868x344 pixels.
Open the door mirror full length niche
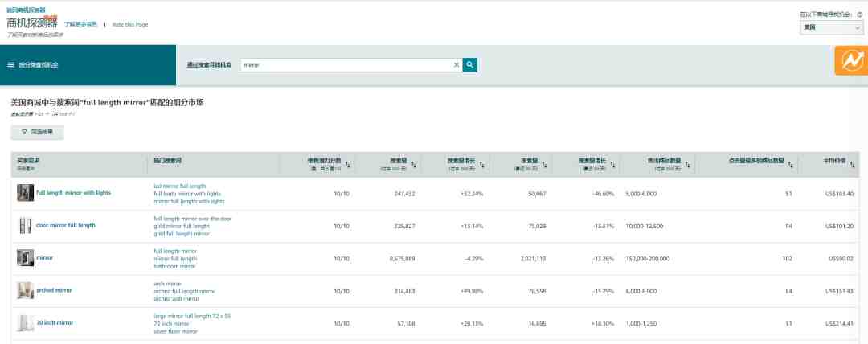(x=66, y=226)
